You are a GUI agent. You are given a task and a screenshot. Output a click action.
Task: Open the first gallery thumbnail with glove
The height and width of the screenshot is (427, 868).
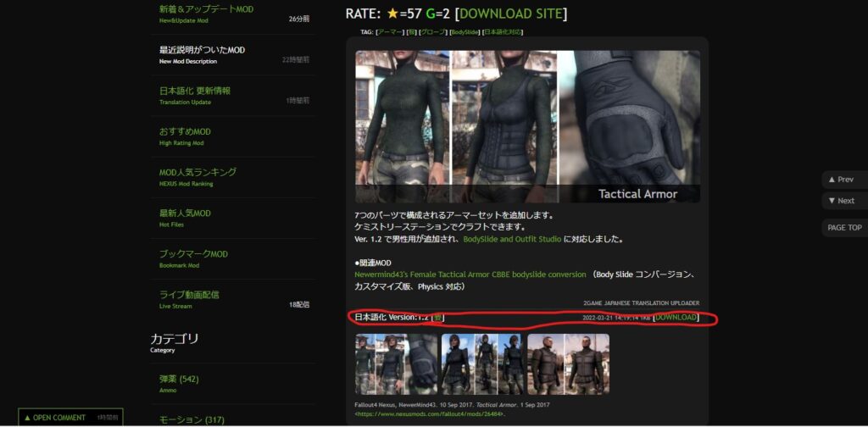(395, 363)
